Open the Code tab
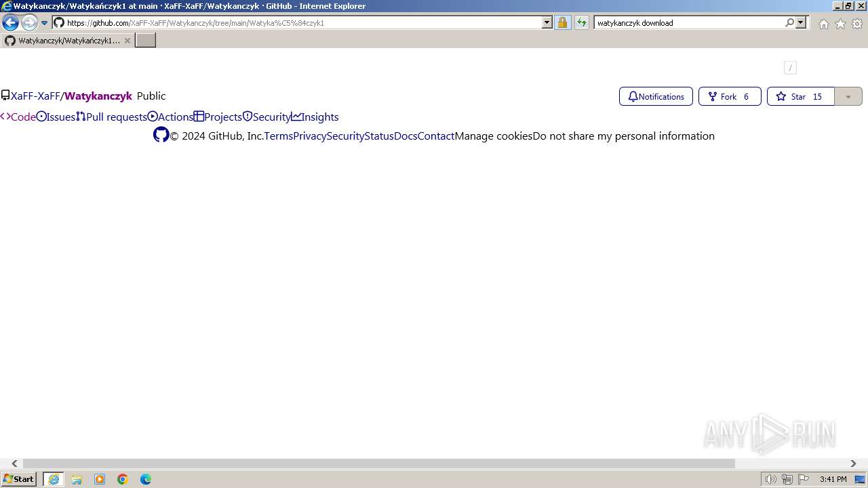This screenshot has height=488, width=868. (18, 117)
